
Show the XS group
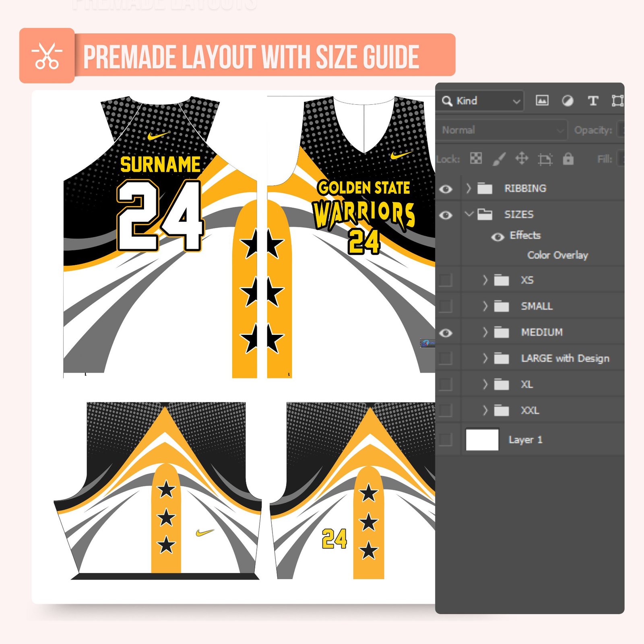pyautogui.click(x=446, y=280)
